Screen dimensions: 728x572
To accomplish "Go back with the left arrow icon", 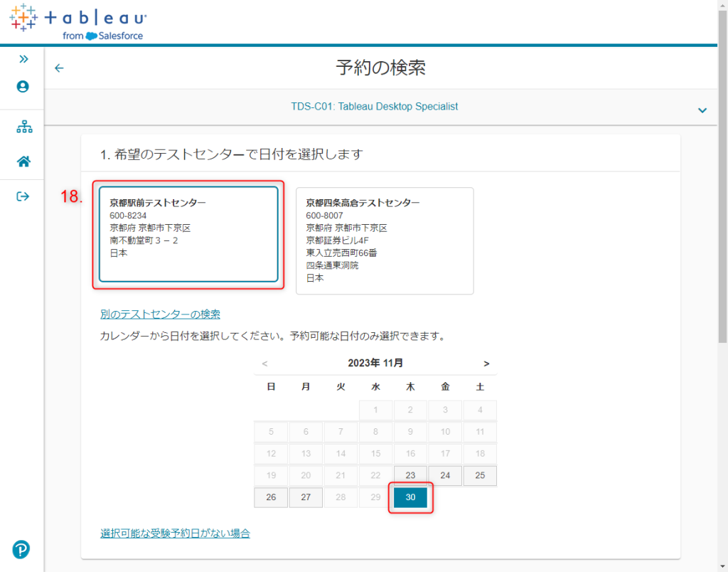I will (x=59, y=68).
